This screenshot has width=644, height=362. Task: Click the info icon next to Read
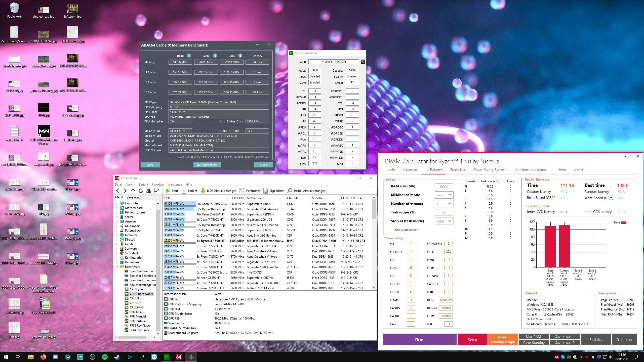pos(189,56)
